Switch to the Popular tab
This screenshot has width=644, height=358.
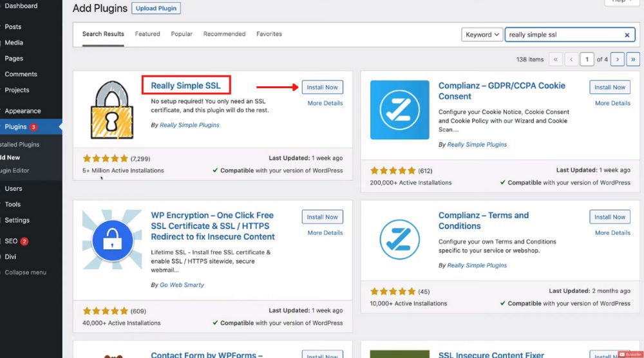(x=182, y=34)
